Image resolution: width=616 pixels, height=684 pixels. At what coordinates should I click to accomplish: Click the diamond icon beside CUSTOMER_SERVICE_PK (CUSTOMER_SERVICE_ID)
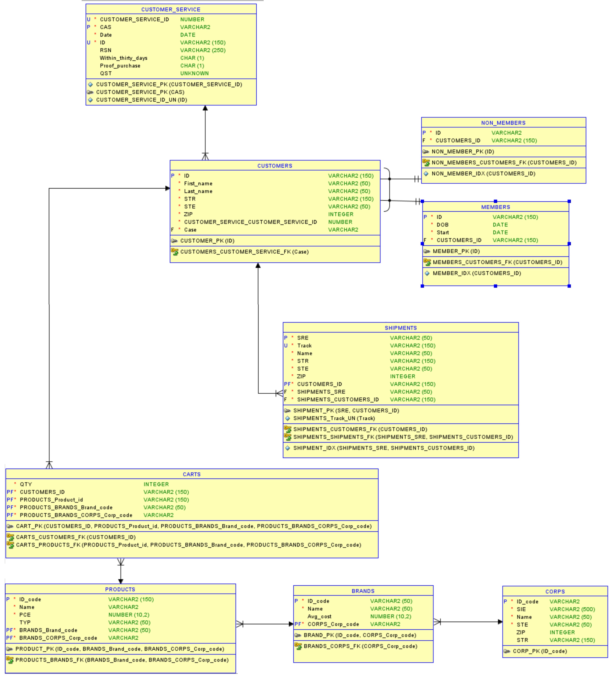pos(90,84)
